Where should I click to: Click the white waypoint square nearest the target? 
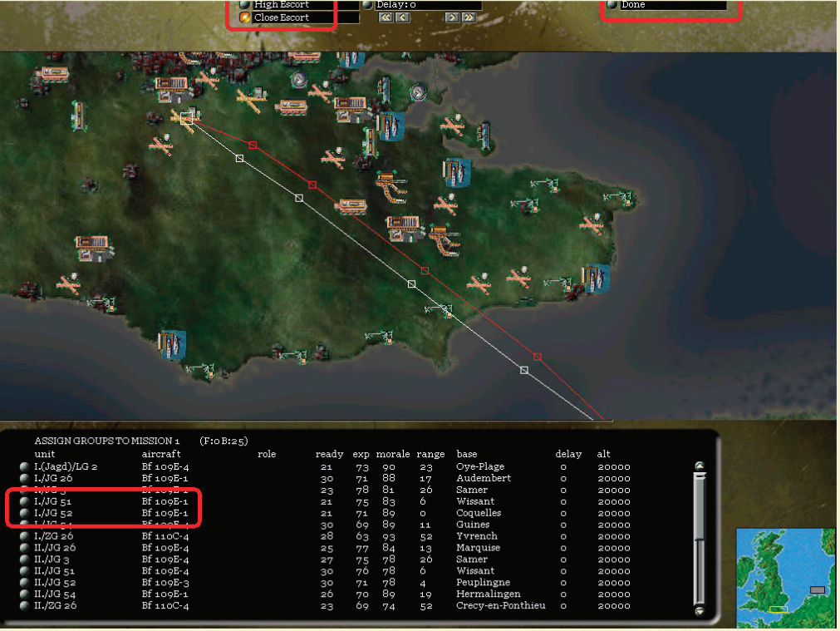[239, 158]
